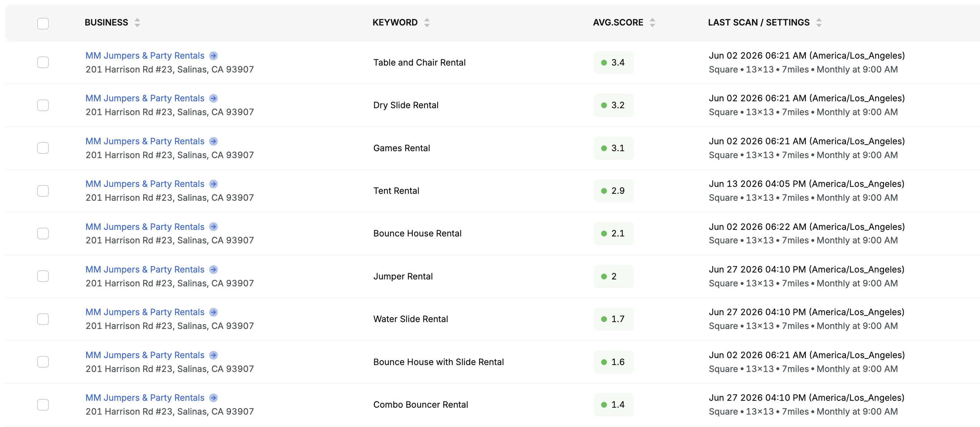Open arrow icon in Jumper Rental row
Screen dimensions: 980x427
click(213, 270)
